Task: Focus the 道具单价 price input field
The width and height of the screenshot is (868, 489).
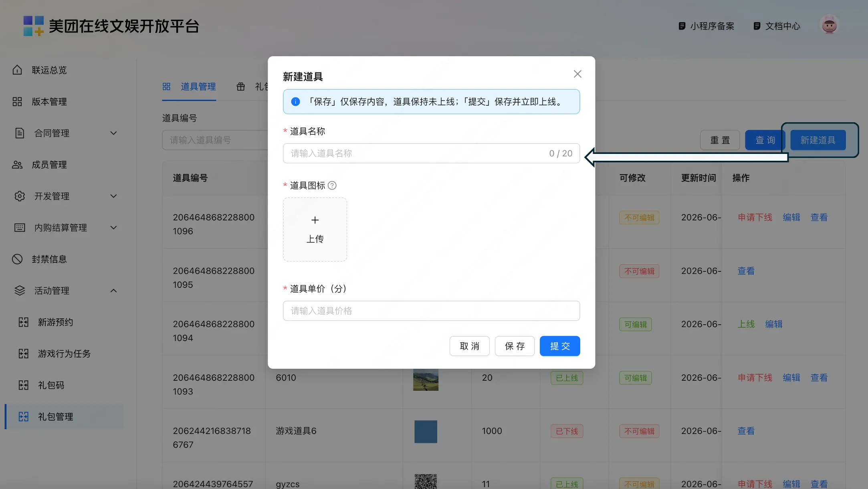Action: pos(431,311)
